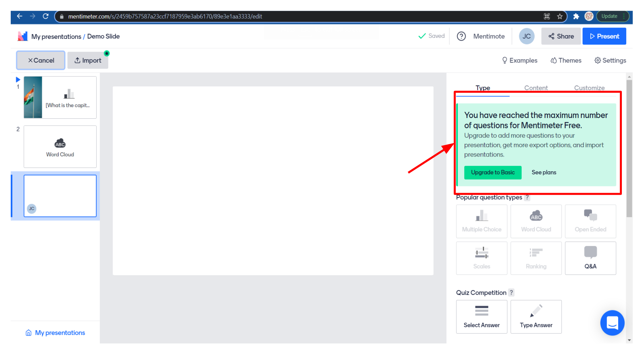Switch to the Customize tab
Viewport: 644px width, 362px height.
(x=589, y=88)
